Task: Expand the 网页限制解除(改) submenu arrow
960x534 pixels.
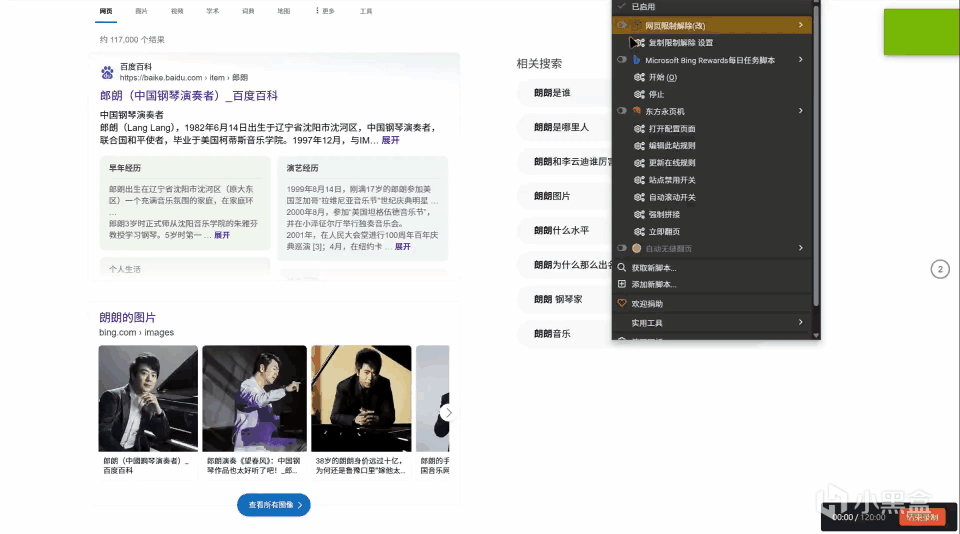Action: (x=801, y=25)
